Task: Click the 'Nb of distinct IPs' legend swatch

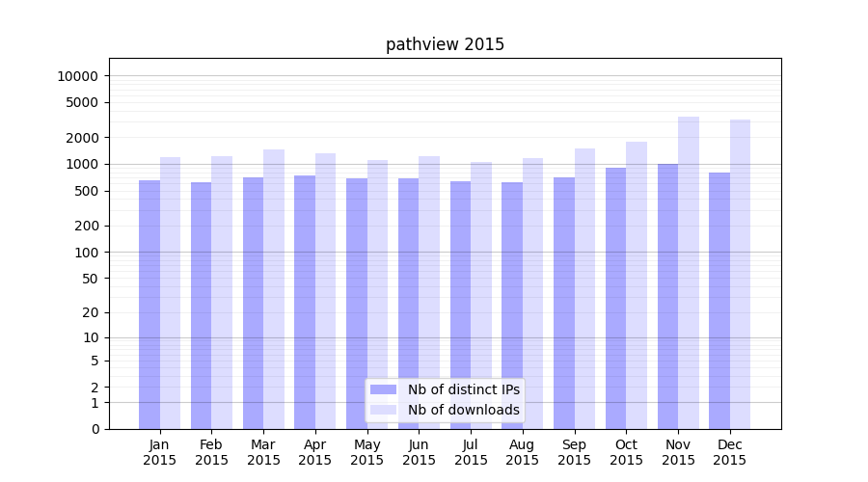Action: [383, 389]
